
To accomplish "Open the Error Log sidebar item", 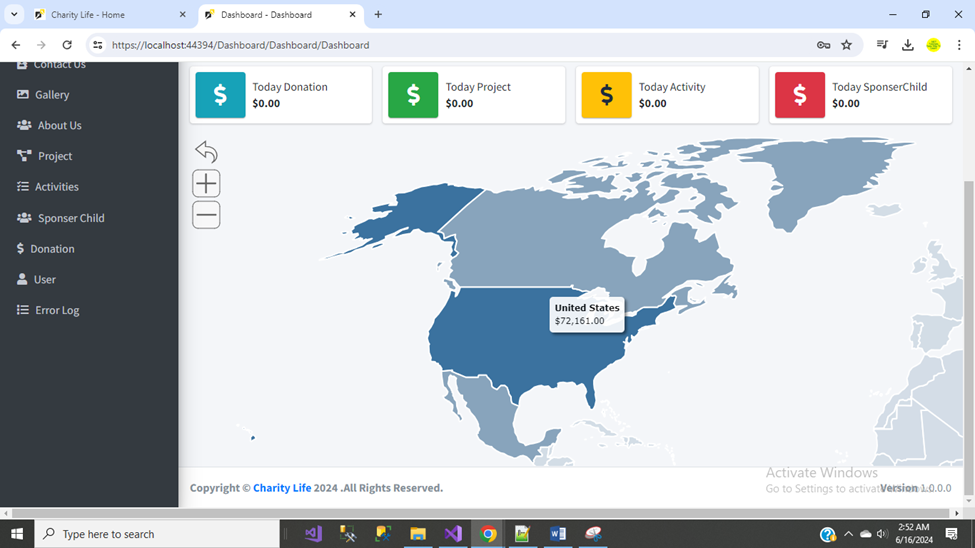I will coord(57,311).
